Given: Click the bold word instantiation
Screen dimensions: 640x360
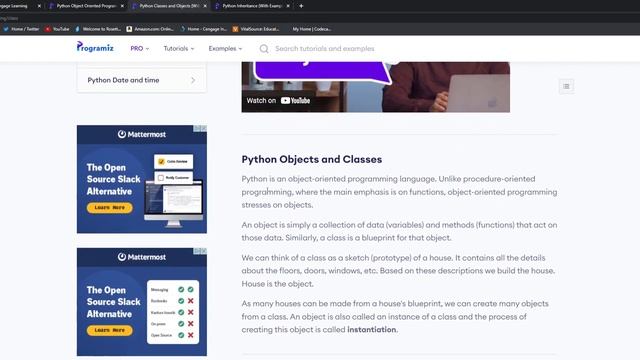Looking at the screenshot, I should pyautogui.click(x=371, y=329).
